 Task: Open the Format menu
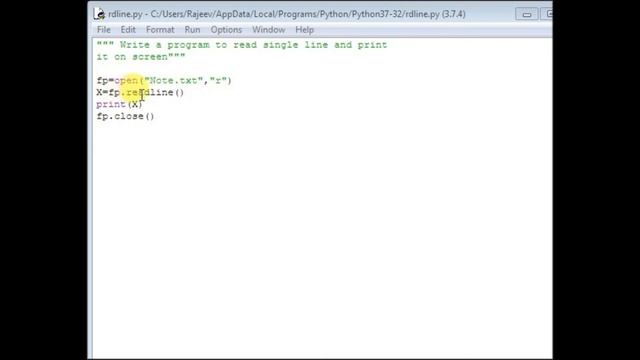pos(160,30)
